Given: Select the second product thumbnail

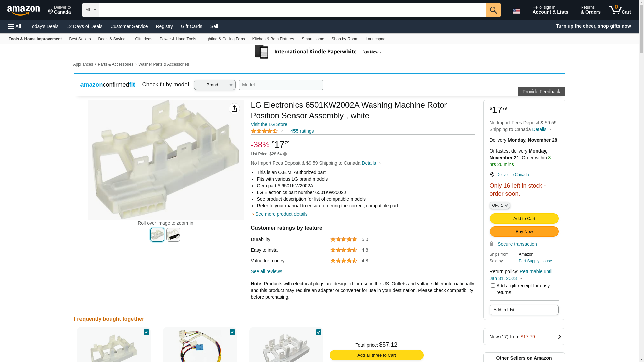Looking at the screenshot, I should click(173, 235).
